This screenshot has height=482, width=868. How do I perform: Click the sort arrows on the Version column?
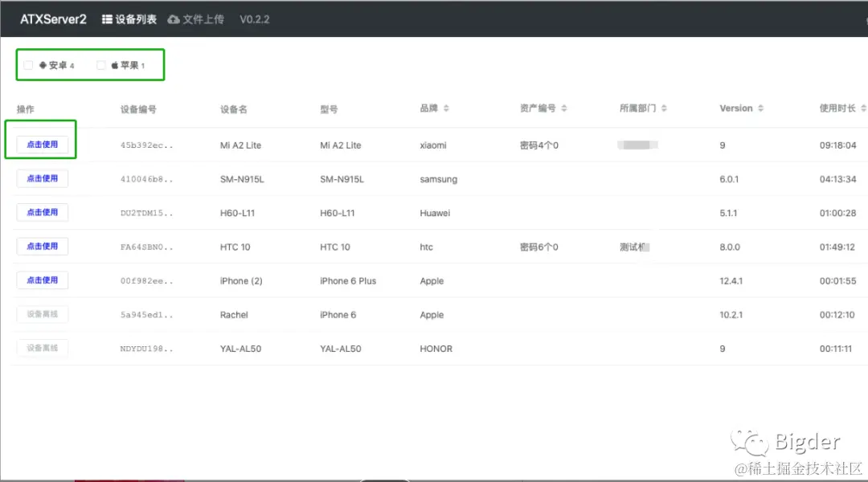point(760,107)
